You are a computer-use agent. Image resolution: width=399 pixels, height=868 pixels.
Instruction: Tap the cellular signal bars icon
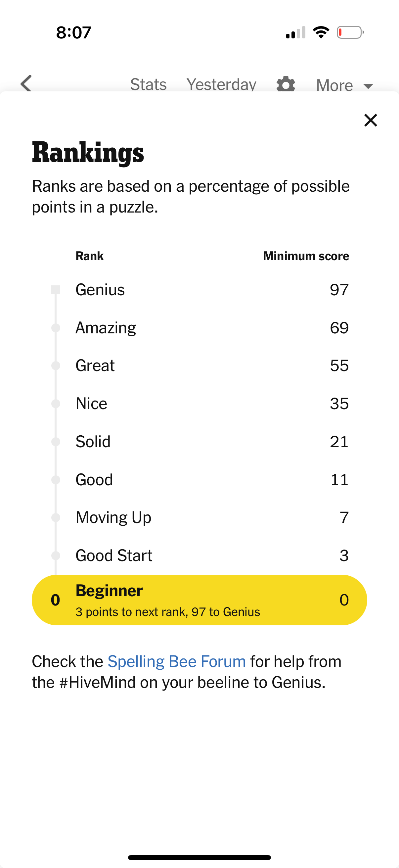[x=296, y=32]
